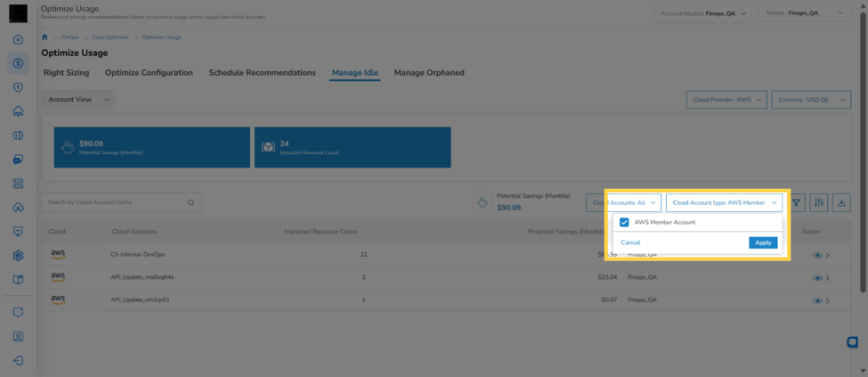This screenshot has width=868, height=377.
Task: Open the funnel filter icon
Action: [796, 203]
